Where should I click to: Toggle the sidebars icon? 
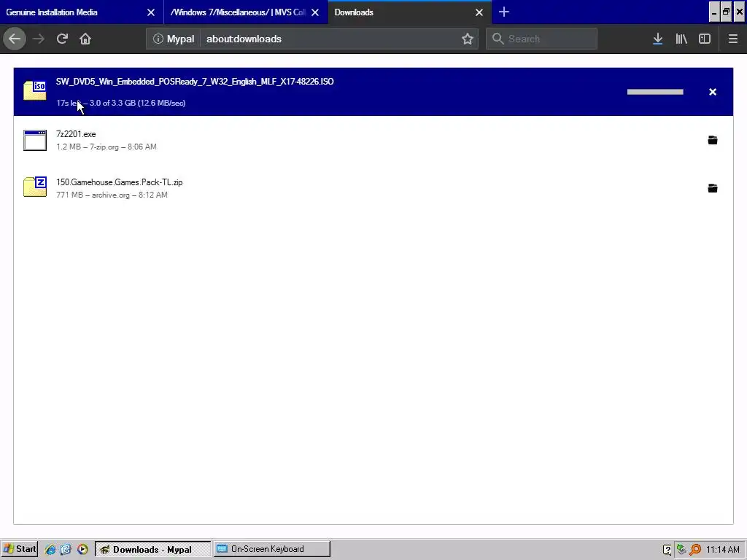[x=705, y=39]
